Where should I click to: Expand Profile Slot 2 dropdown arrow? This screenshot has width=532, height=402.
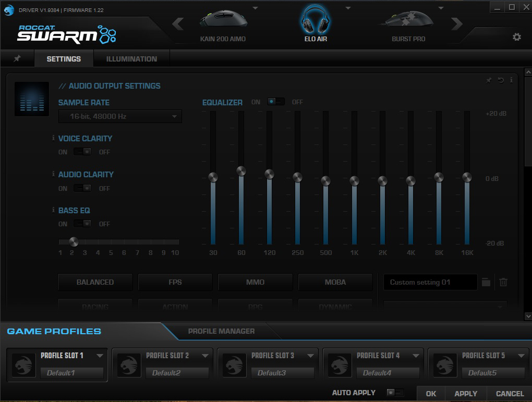[205, 356]
